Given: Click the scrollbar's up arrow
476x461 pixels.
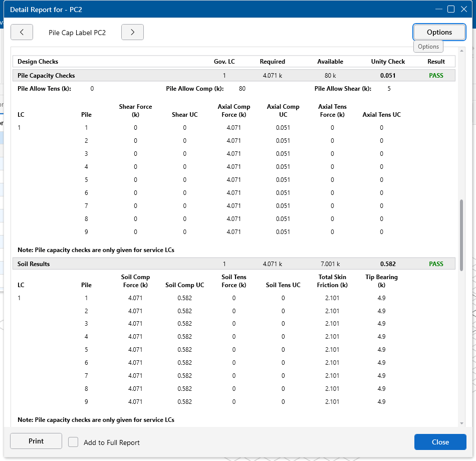Looking at the screenshot, I should (x=461, y=51).
